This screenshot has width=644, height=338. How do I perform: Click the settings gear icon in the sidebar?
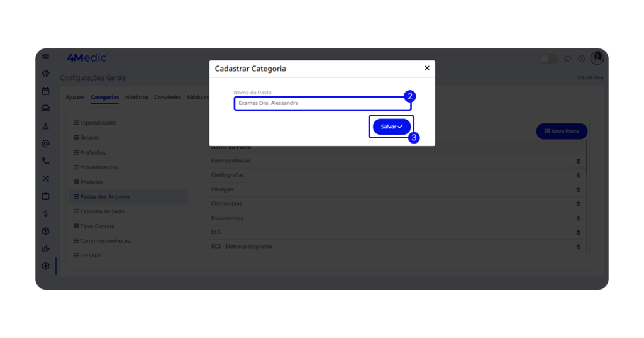coord(45,266)
